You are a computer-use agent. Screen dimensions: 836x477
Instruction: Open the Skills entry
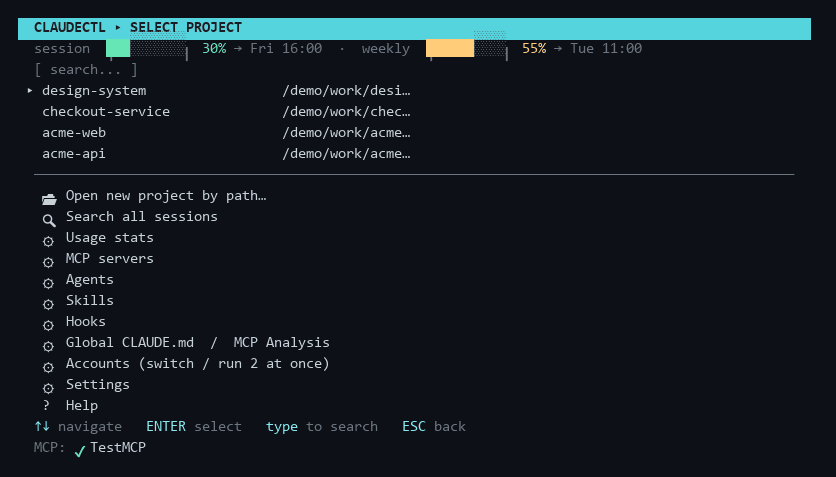(x=90, y=301)
